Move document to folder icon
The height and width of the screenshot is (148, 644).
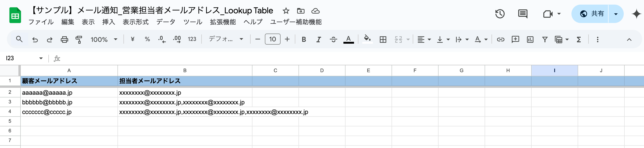click(x=301, y=11)
